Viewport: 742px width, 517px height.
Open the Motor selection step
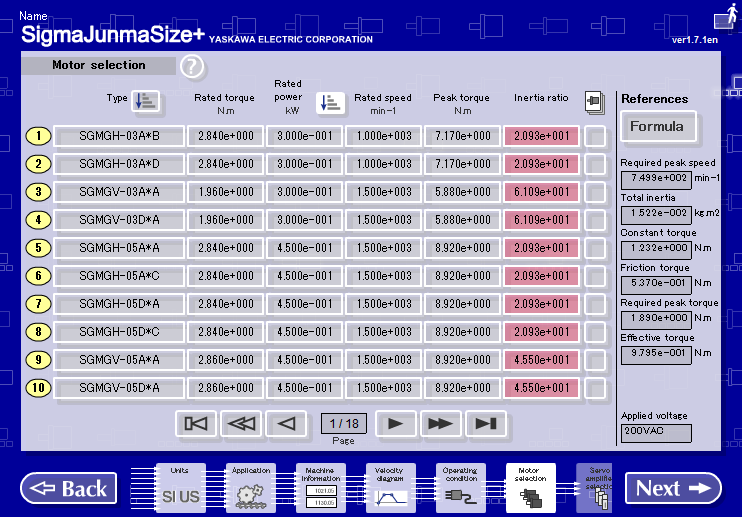pyautogui.click(x=531, y=488)
